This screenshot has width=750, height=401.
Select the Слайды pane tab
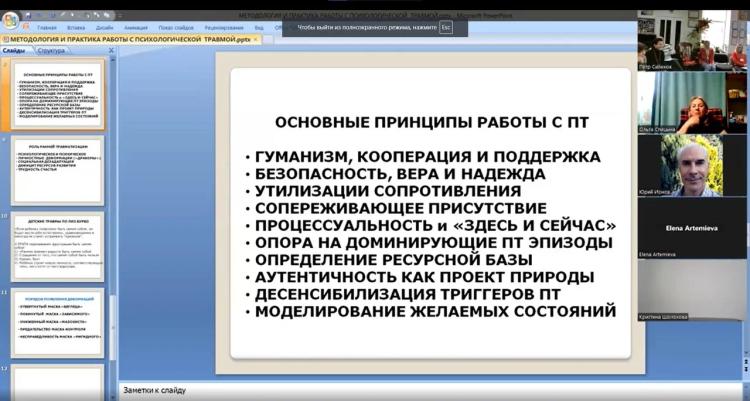pyautogui.click(x=14, y=50)
